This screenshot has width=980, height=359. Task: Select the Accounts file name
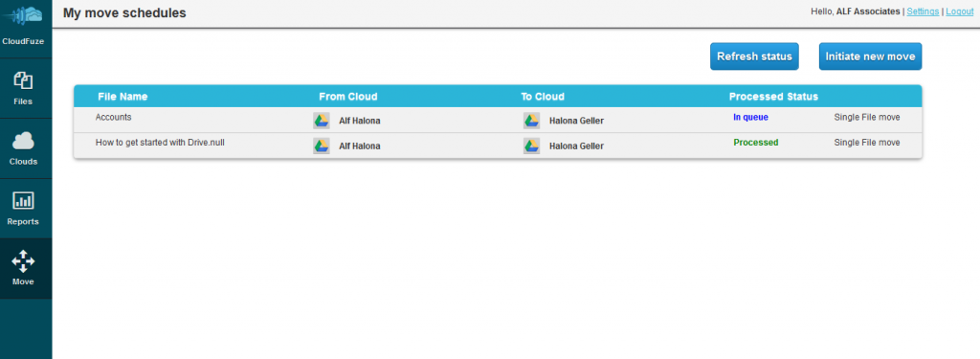pos(113,117)
